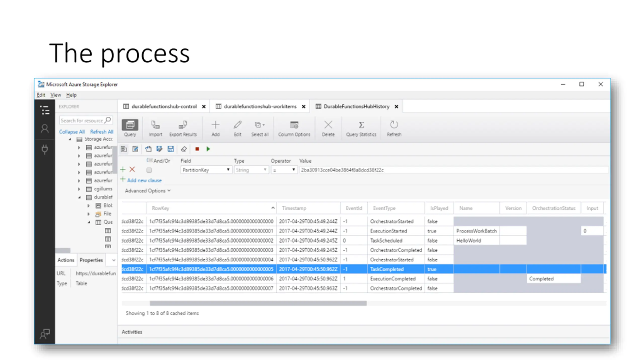The height and width of the screenshot is (362, 644).
Task: Collapse the durablef storage account tree node
Action: (79, 197)
